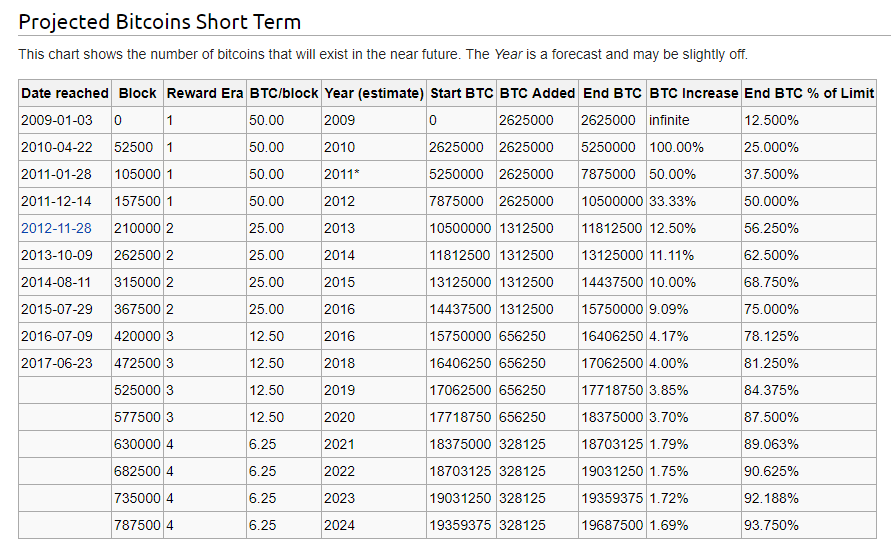Select 'End BTC % of Limit' header
Image resolution: width=891 pixels, height=546 pixels.
pos(809,93)
